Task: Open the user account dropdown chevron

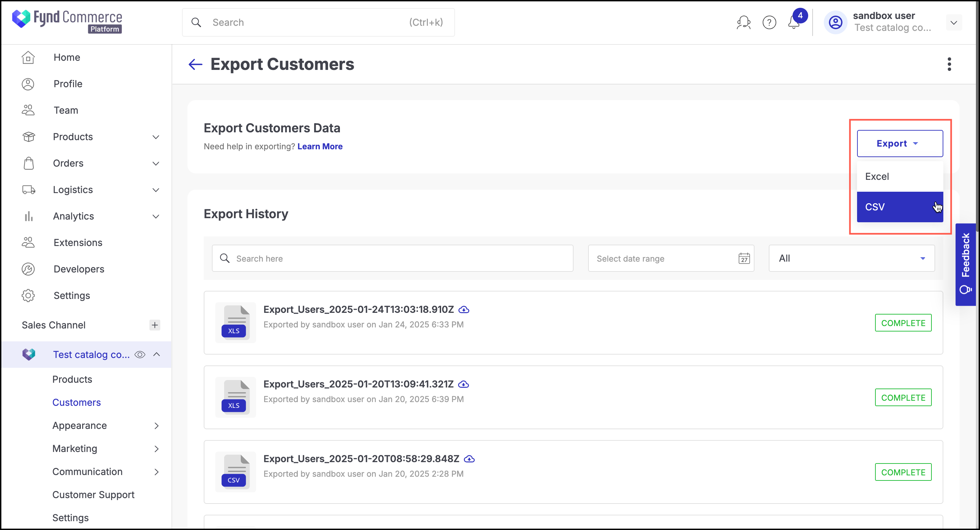Action: tap(954, 22)
